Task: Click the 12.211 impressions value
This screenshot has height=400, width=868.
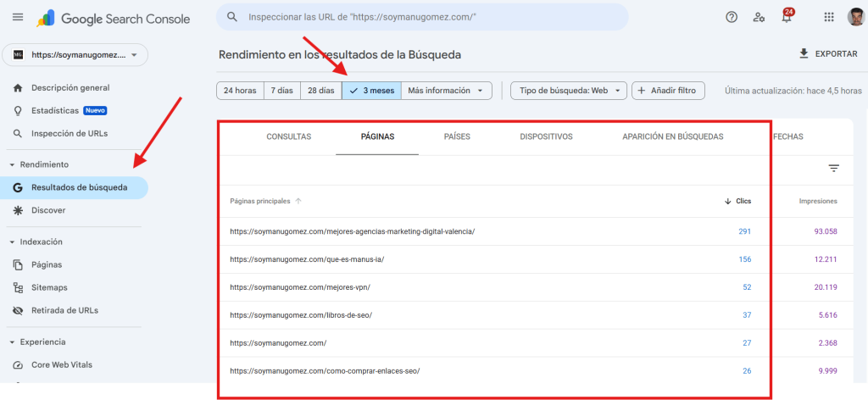Action: (826, 259)
